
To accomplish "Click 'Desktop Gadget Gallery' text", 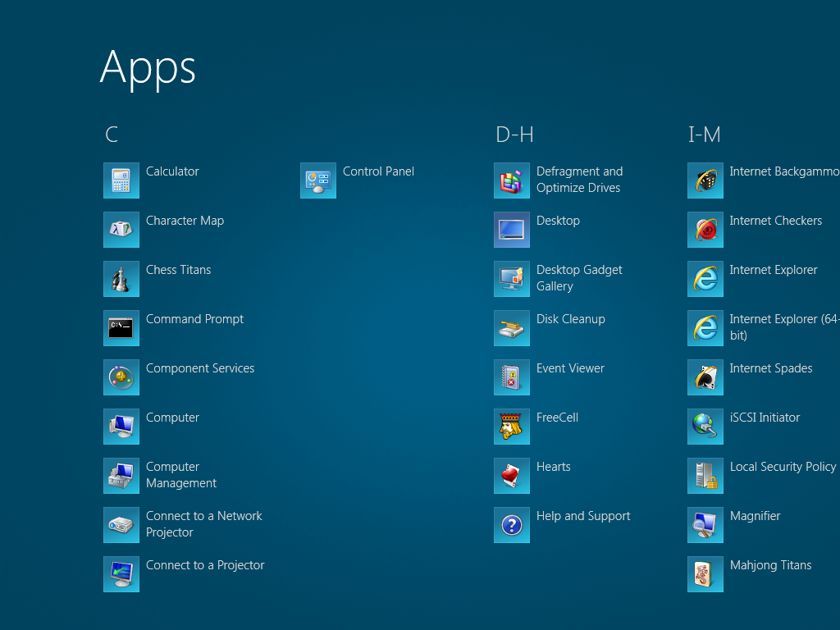I will pos(579,278).
